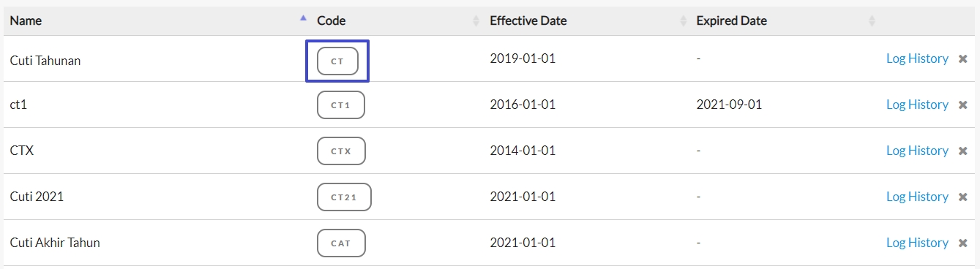Remove the ct1 row using x icon
This screenshot has width=980, height=269.
click(963, 105)
